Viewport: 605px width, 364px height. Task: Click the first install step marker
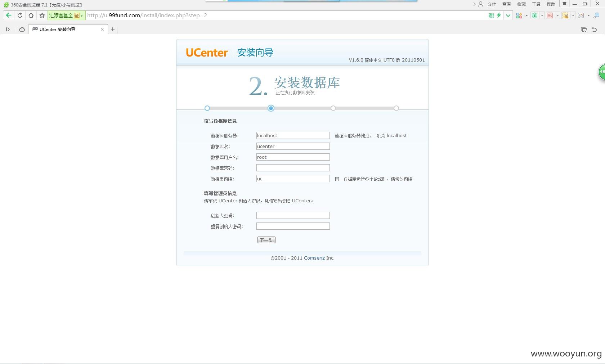(207, 108)
